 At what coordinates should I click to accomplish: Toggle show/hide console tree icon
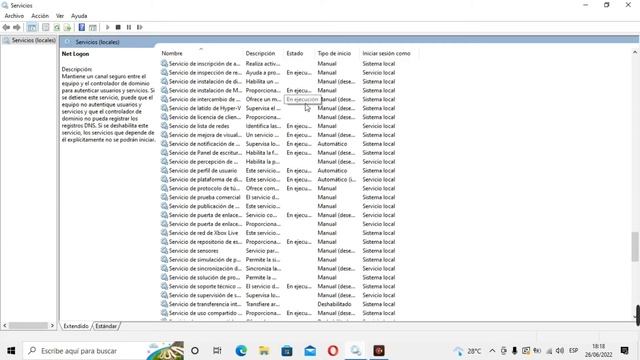pos(32,27)
